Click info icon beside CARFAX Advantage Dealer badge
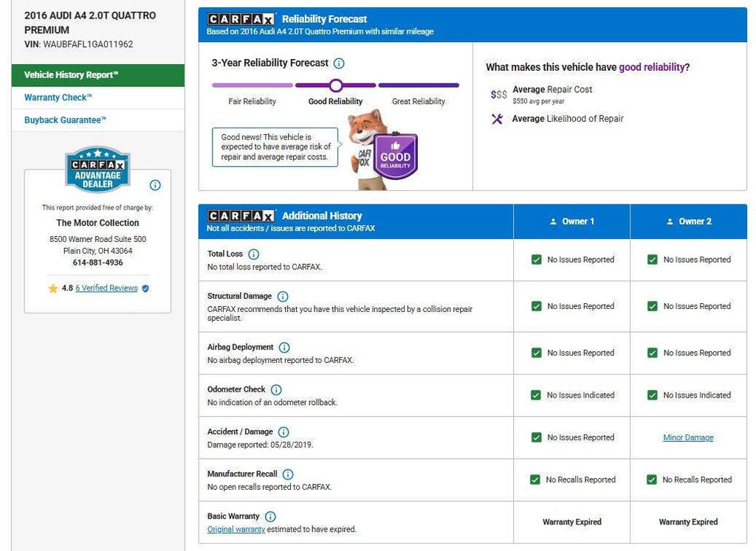This screenshot has width=756, height=551. [155, 185]
